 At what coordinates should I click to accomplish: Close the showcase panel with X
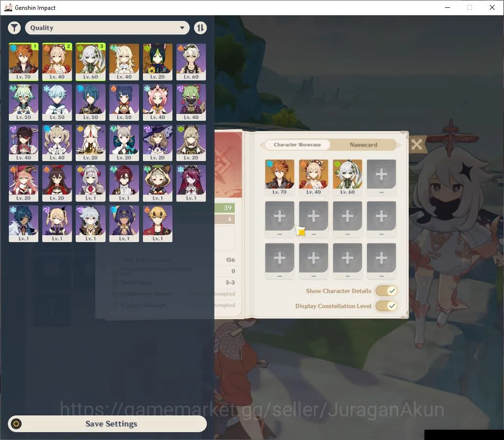[417, 144]
